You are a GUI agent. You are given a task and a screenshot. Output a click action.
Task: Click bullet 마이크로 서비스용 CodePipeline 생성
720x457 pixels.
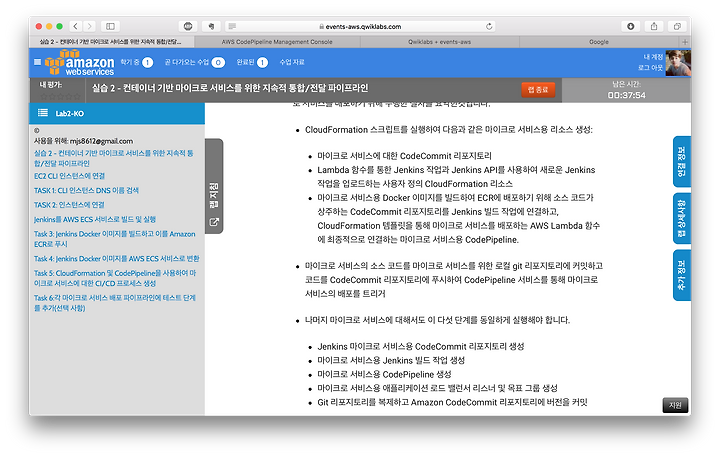(384, 374)
